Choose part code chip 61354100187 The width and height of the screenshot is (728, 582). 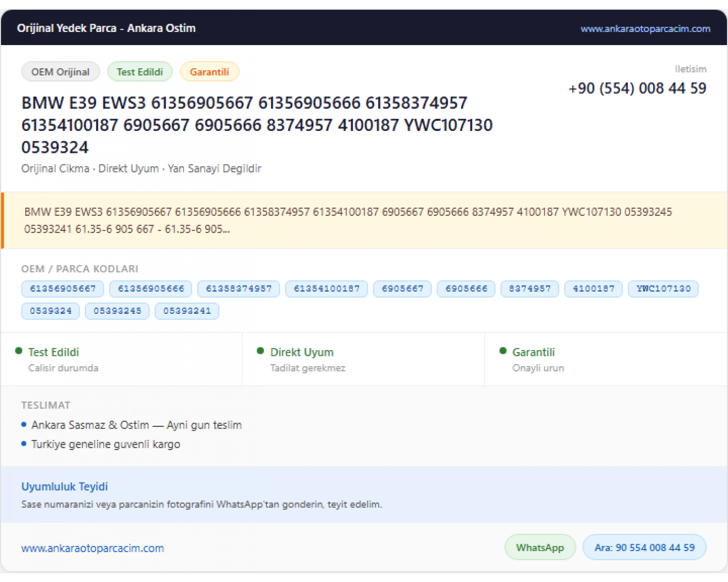coord(327,289)
